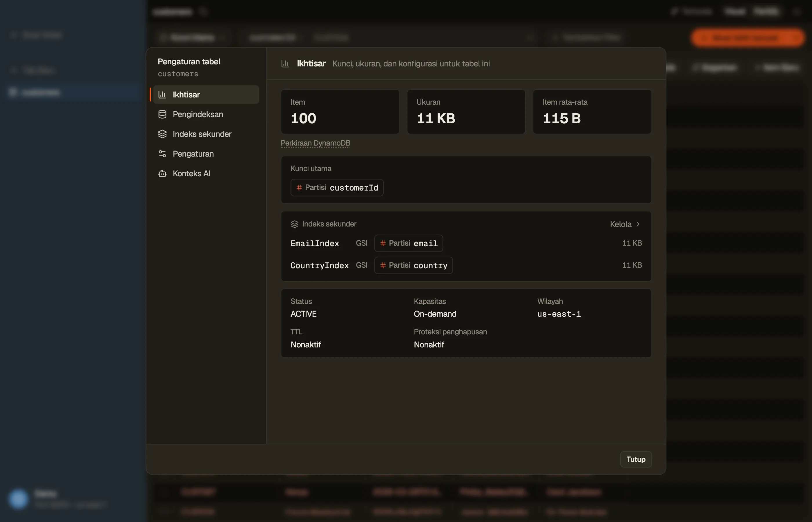The width and height of the screenshot is (812, 522).
Task: Open the Ikhtisar sidebar tab
Action: point(206,95)
